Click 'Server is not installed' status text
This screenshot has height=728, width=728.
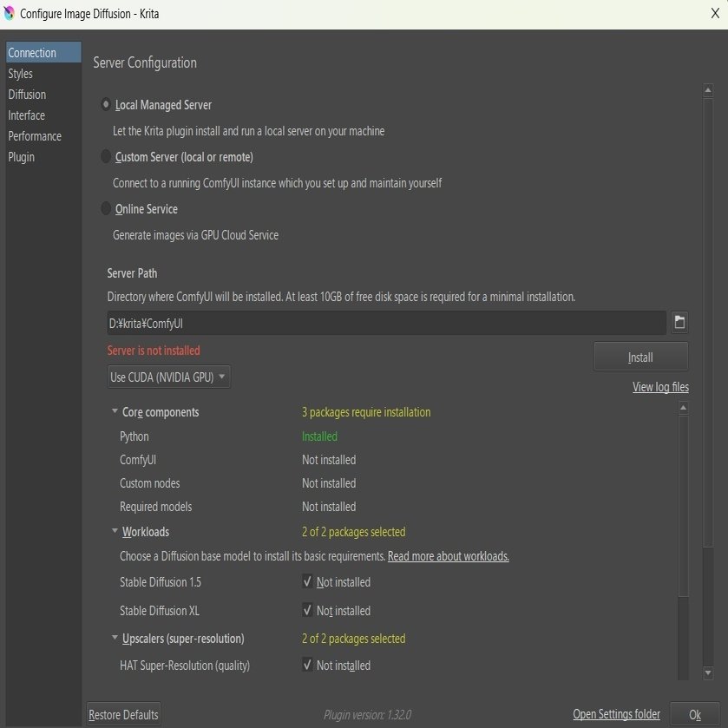[x=154, y=350]
